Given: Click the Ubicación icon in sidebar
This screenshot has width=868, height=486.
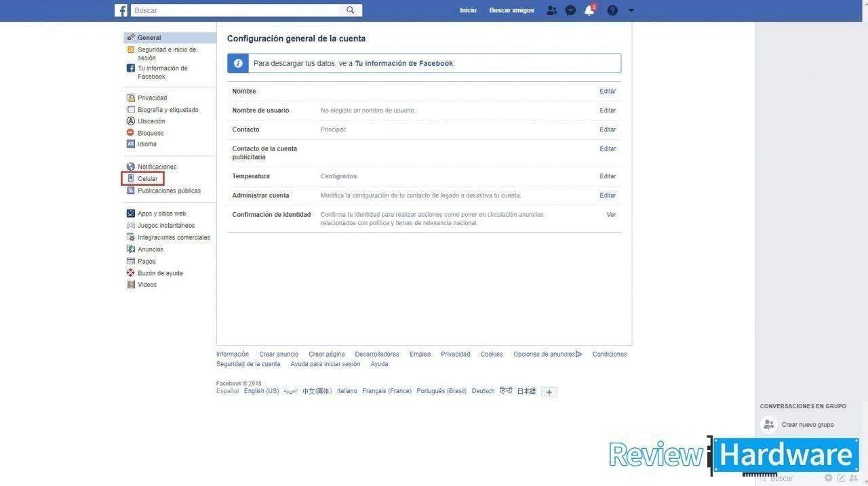Looking at the screenshot, I should coord(131,121).
